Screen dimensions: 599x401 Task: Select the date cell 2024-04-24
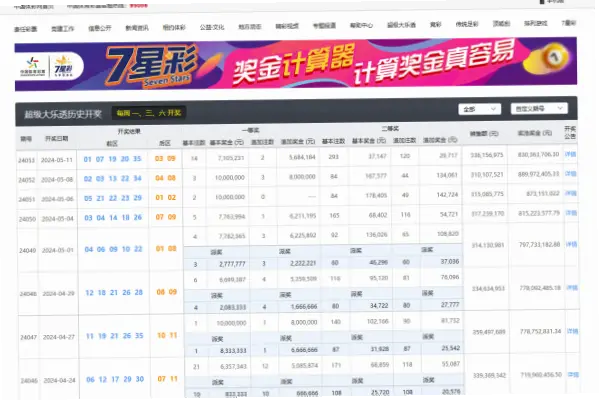click(60, 381)
